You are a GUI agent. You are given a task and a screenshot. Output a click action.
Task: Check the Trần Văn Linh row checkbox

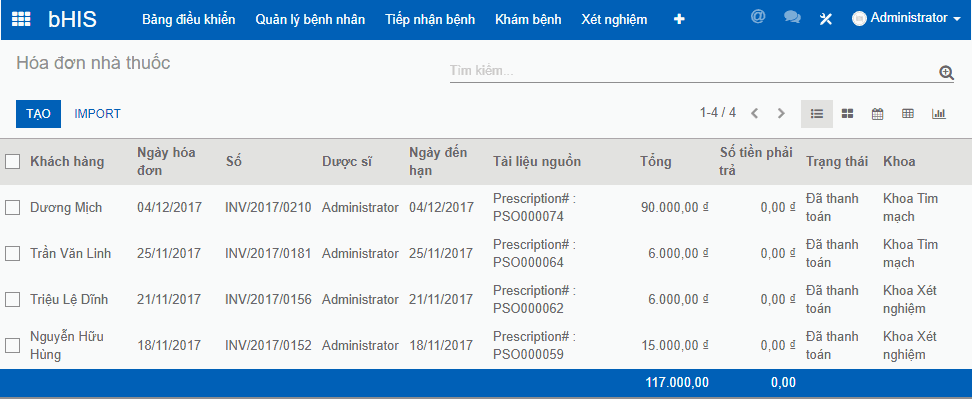click(x=12, y=253)
